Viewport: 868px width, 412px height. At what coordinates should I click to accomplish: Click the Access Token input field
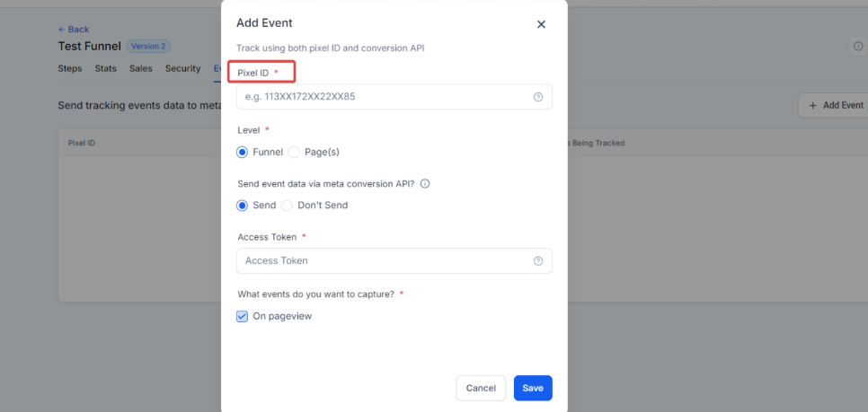pos(382,261)
